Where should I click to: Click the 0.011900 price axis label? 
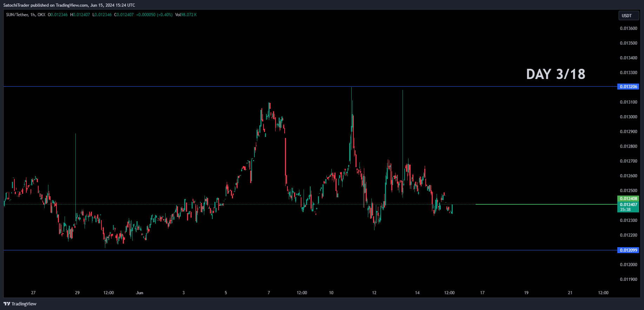pos(628,279)
